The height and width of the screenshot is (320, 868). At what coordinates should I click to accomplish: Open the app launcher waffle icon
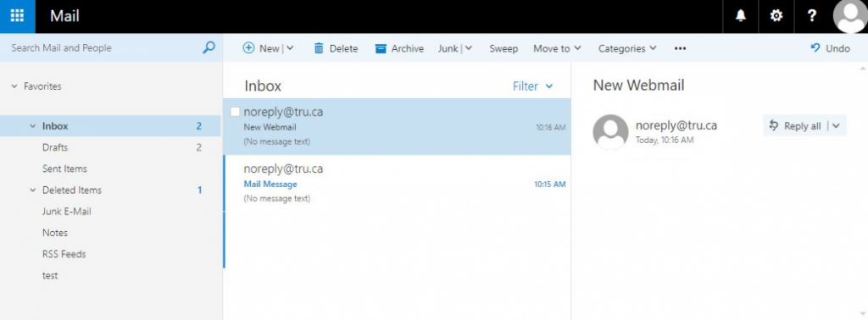[17, 16]
